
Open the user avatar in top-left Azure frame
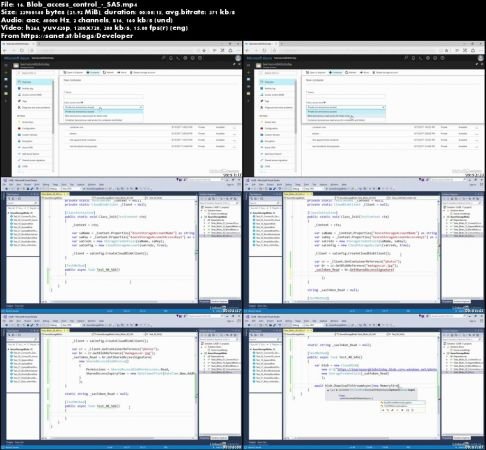[x=238, y=58]
